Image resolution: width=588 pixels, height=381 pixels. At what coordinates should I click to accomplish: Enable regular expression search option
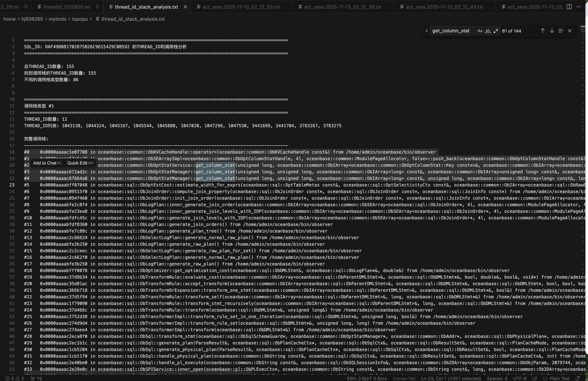coord(496,31)
